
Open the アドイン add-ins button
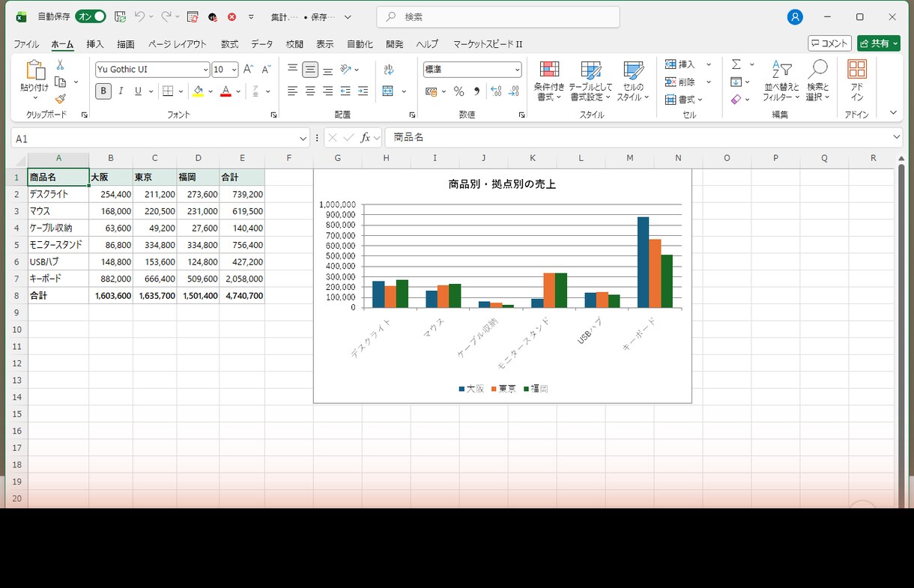pyautogui.click(x=857, y=81)
